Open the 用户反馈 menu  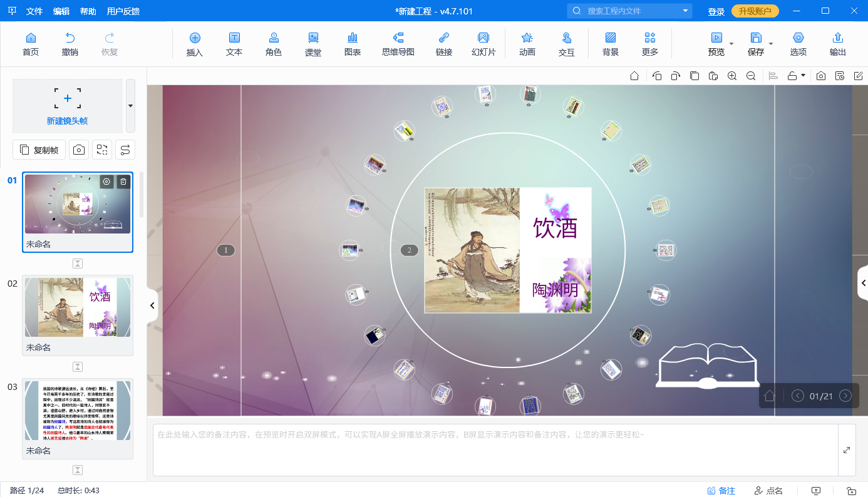(x=123, y=11)
